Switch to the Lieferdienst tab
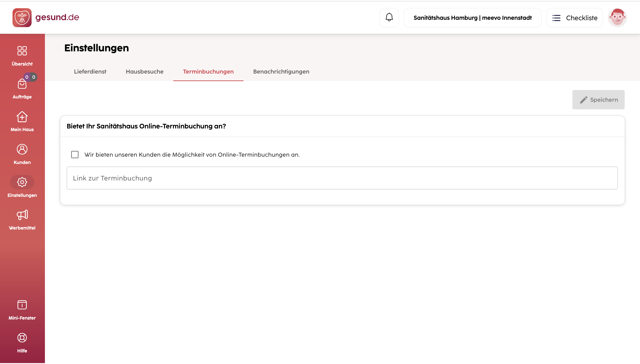Screen dimensions: 640x364 coord(90,72)
